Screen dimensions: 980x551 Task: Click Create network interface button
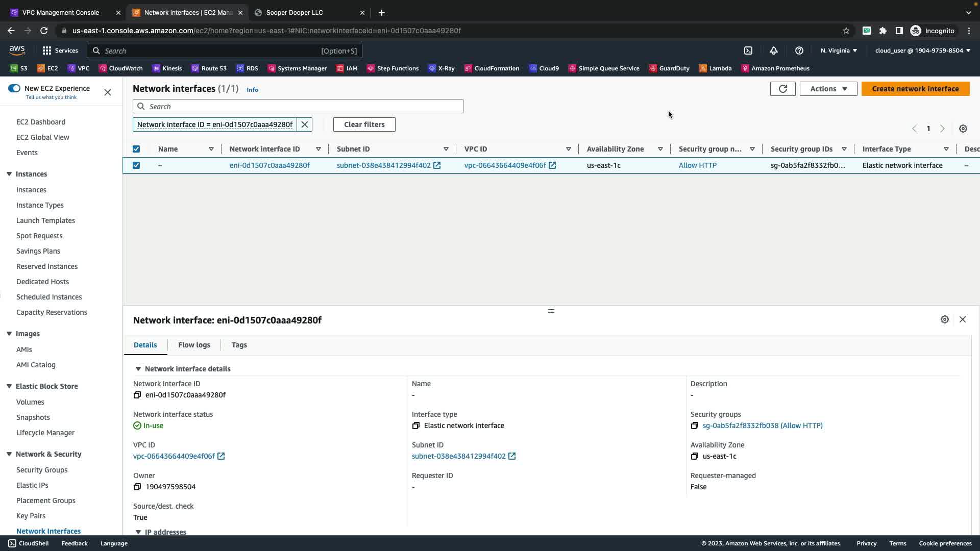tap(915, 89)
